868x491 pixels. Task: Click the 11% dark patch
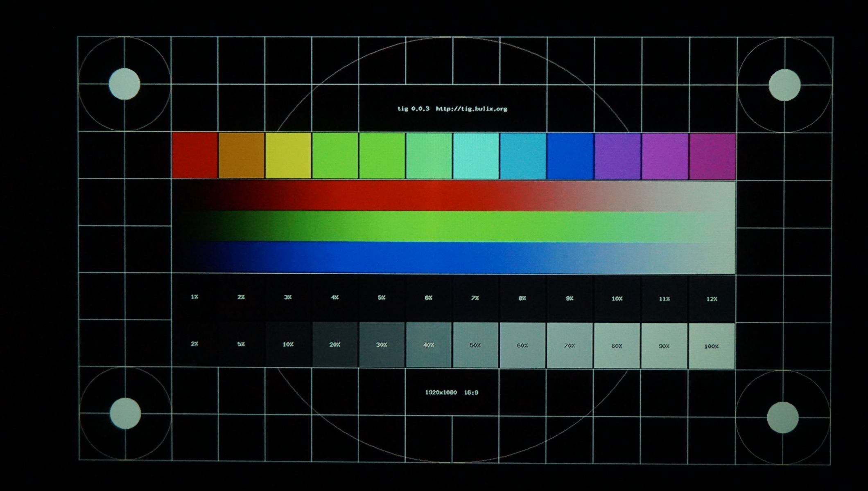[665, 299]
